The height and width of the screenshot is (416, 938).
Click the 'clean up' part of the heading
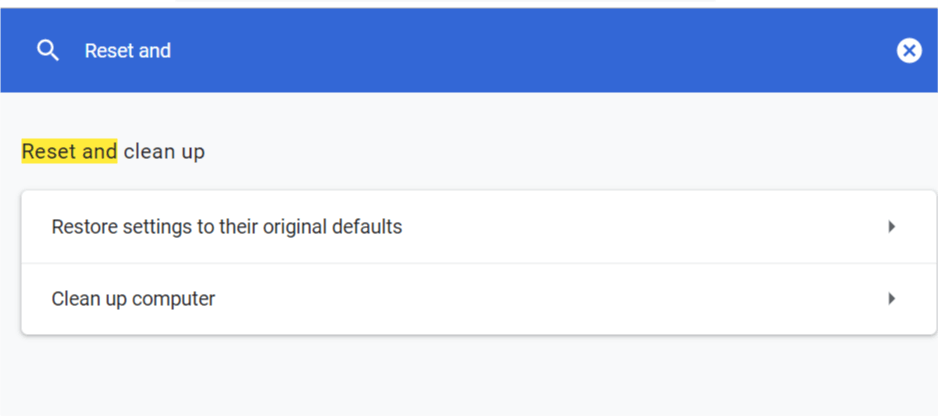(x=164, y=152)
